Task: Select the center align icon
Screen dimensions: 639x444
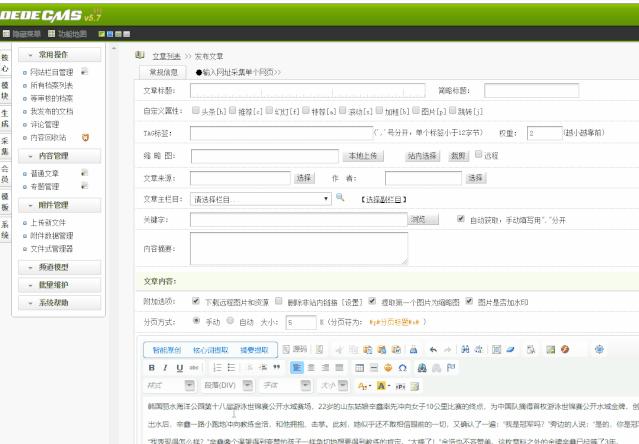Action: click(x=311, y=368)
